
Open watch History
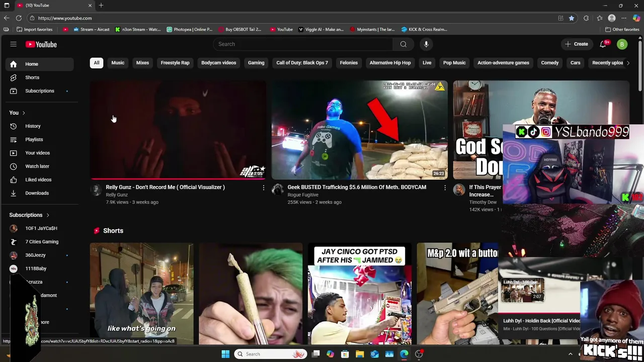(x=40, y=126)
